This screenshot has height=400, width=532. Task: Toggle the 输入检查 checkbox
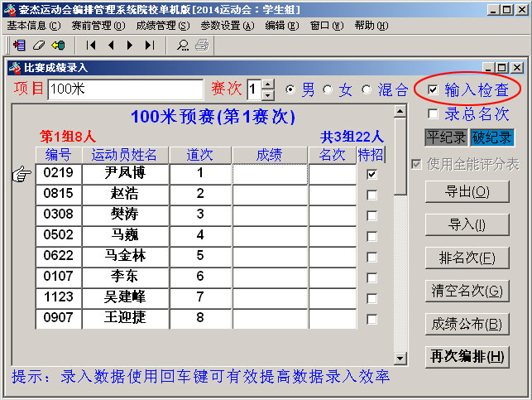pyautogui.click(x=433, y=90)
